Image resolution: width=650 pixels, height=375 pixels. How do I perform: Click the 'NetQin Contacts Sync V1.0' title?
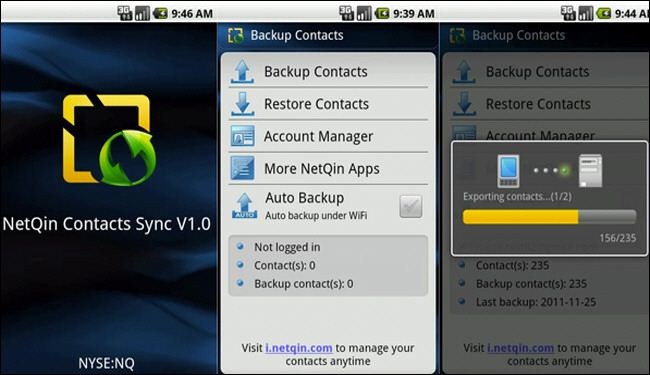coord(107,224)
